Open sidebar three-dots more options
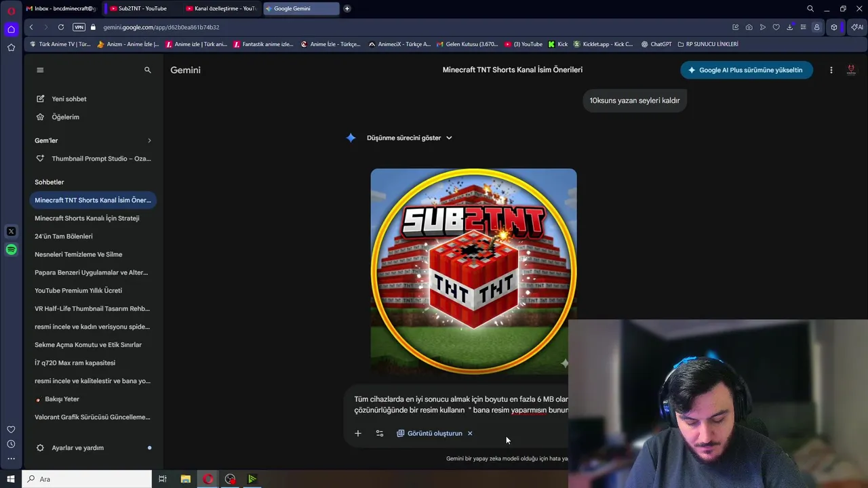This screenshot has width=868, height=488. pos(11,459)
